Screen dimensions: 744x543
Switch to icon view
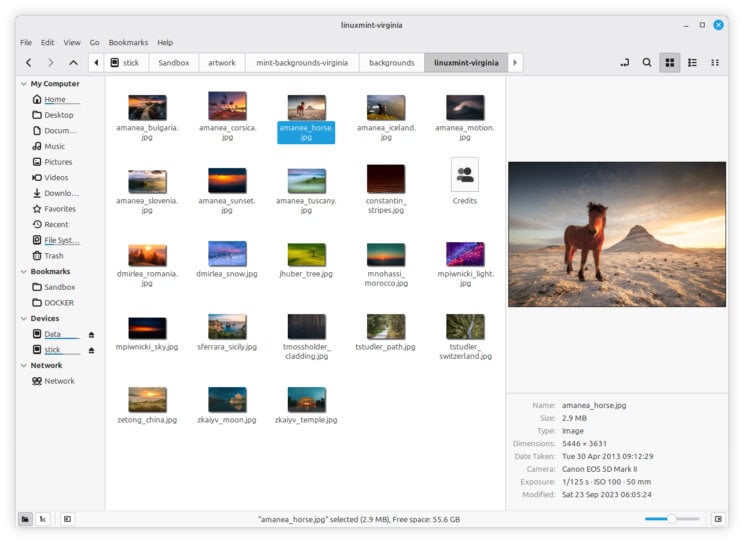pyautogui.click(x=670, y=63)
